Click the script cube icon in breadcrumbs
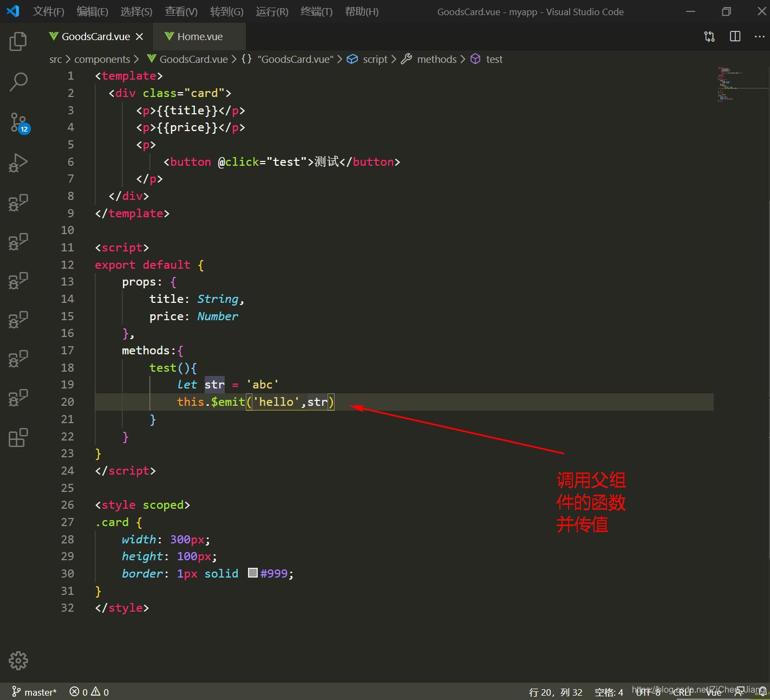Screen dimensions: 770x700 [352, 59]
